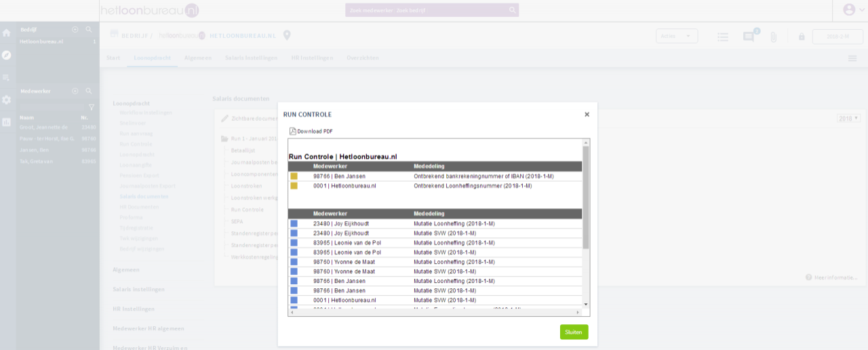The height and width of the screenshot is (350, 868).
Task: Click the vertical scrollbar in report viewer
Action: pos(587,197)
